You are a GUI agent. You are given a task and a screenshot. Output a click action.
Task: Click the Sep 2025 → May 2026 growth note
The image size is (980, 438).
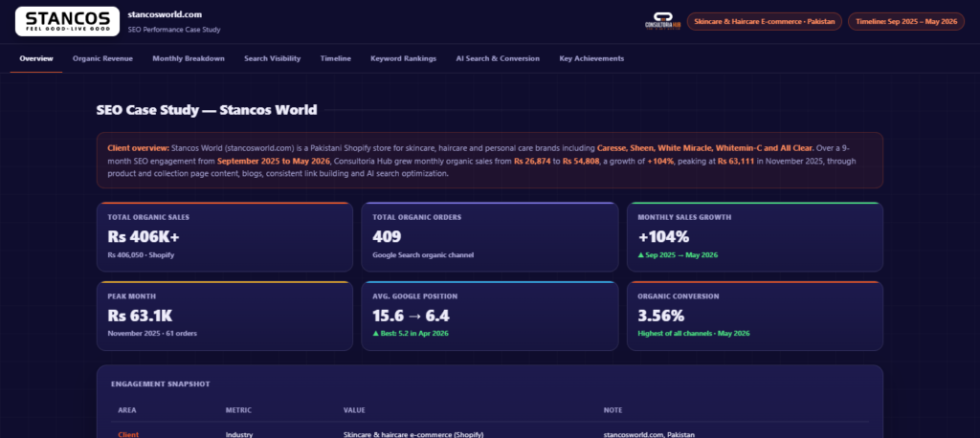pos(678,255)
